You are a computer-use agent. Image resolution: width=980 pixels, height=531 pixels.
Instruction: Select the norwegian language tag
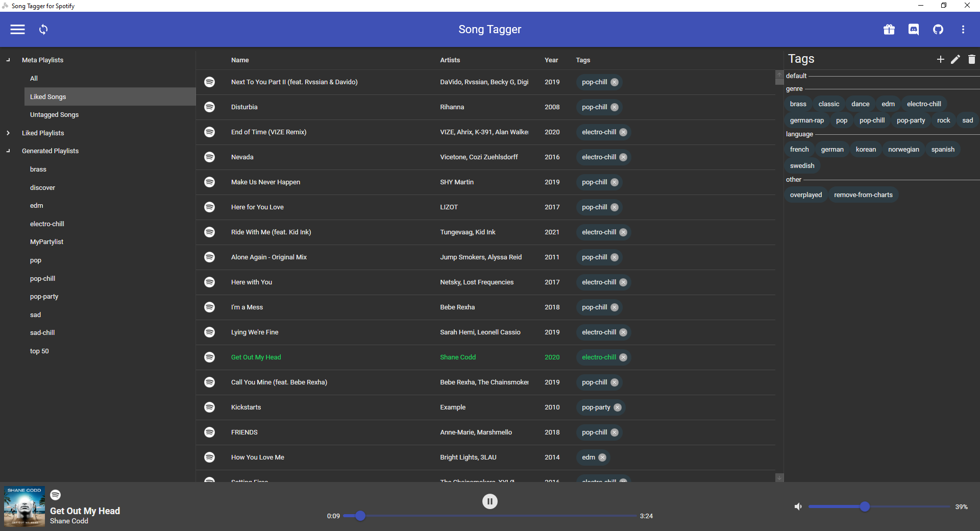coord(903,150)
